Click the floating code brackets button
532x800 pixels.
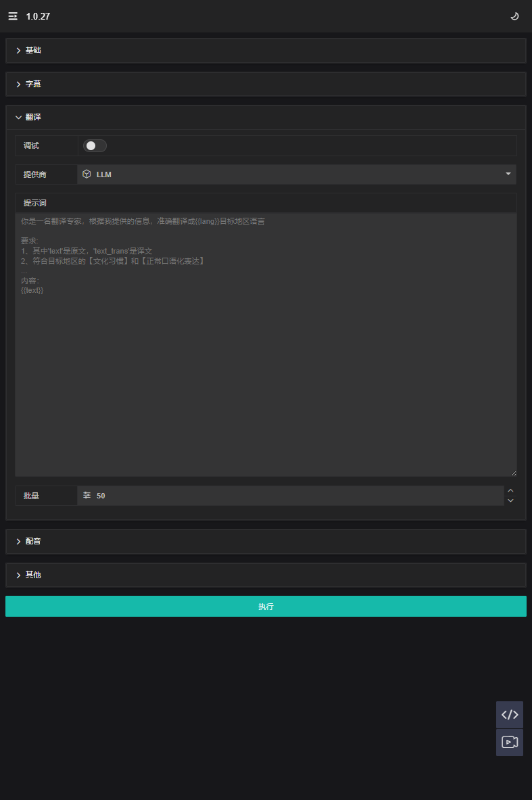pos(510,715)
